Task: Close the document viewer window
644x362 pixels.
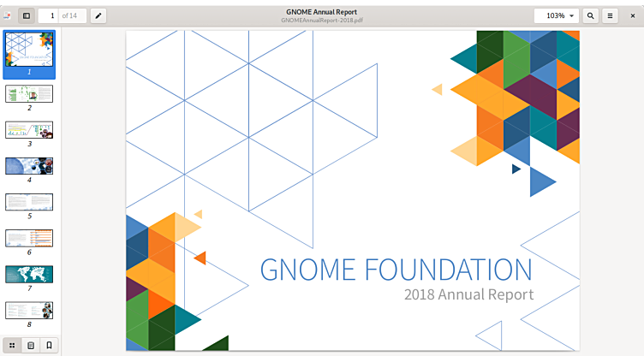Action: pos(633,15)
